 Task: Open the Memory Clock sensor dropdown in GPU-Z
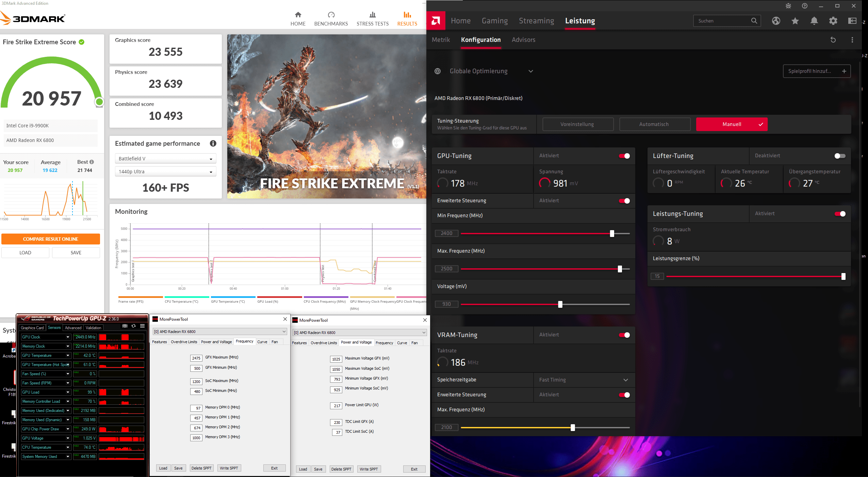68,346
